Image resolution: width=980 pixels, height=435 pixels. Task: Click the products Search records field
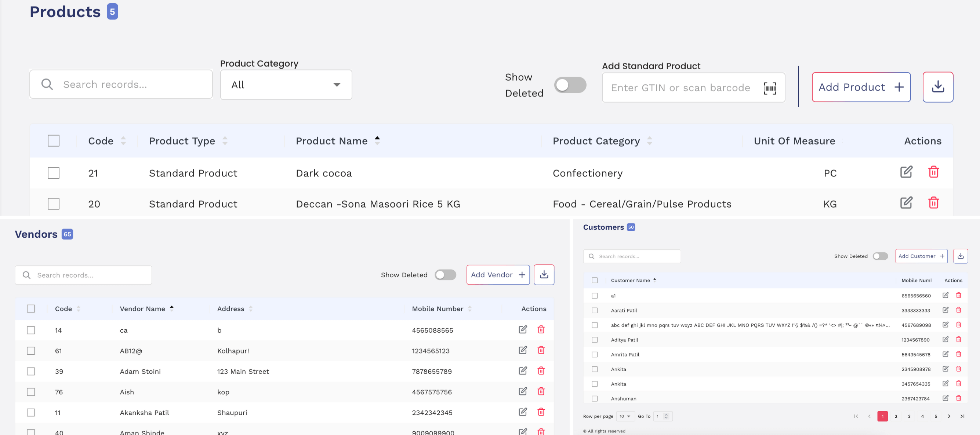[x=121, y=84]
